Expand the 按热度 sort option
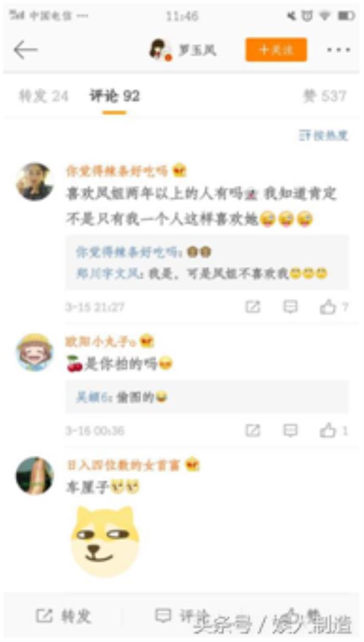364x642 pixels. point(323,136)
